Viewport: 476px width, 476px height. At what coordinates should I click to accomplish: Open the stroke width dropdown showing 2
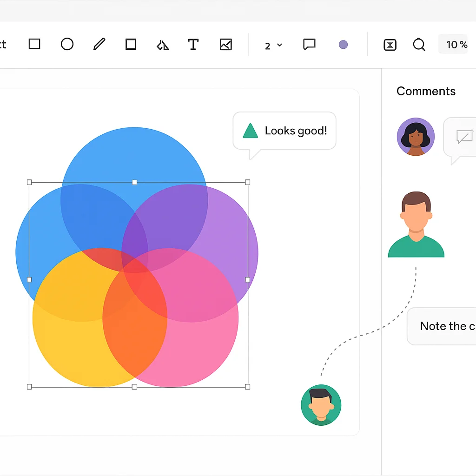pyautogui.click(x=273, y=45)
